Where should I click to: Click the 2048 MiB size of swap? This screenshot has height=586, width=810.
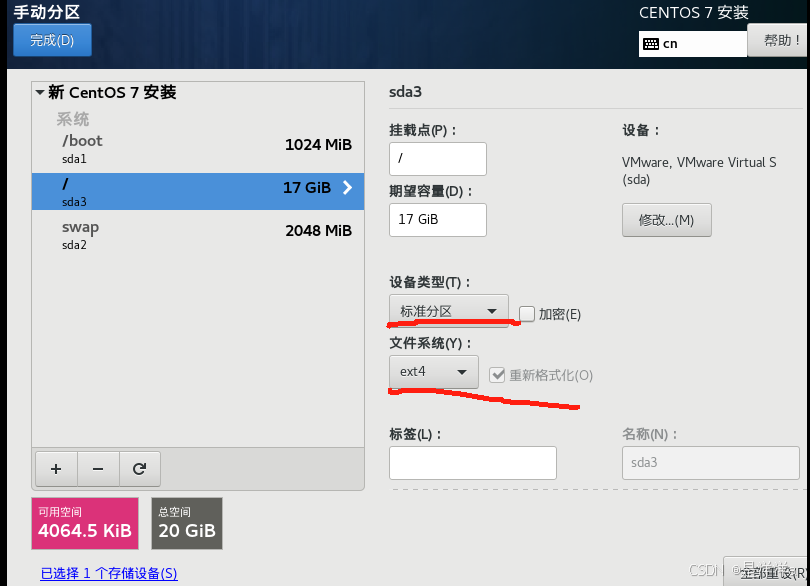318,230
